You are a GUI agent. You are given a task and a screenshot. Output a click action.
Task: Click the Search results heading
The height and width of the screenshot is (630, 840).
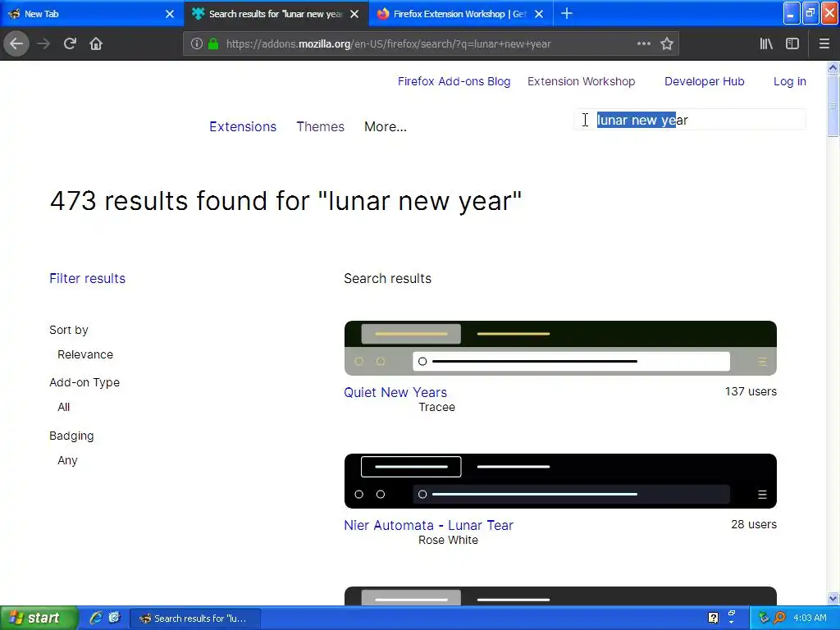[387, 279]
